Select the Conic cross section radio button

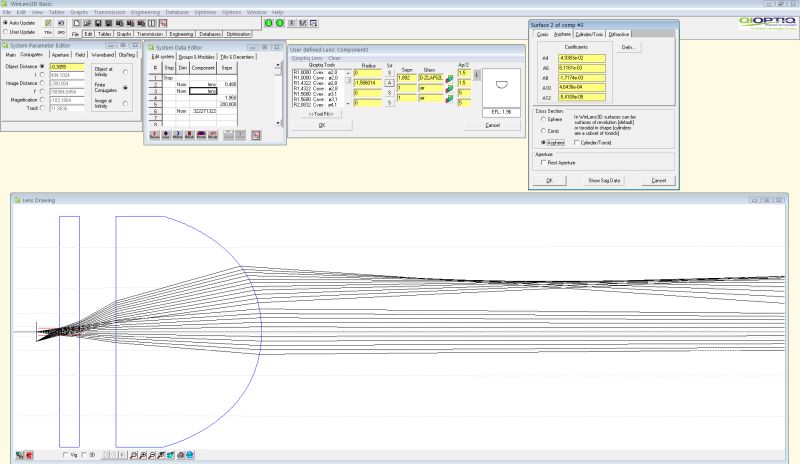click(543, 131)
